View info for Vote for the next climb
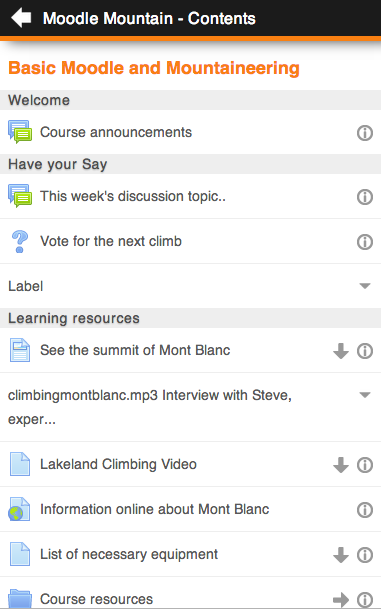 pyautogui.click(x=365, y=242)
